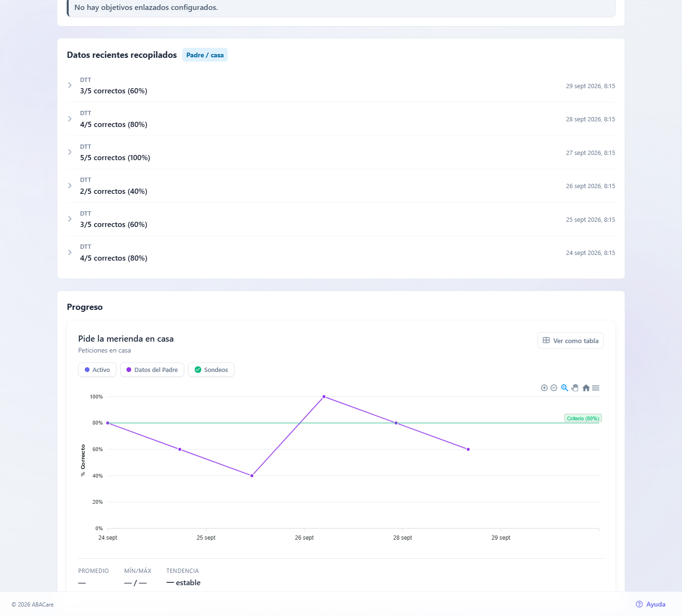
Task: Open the chart hamburger menu
Action: (x=596, y=388)
